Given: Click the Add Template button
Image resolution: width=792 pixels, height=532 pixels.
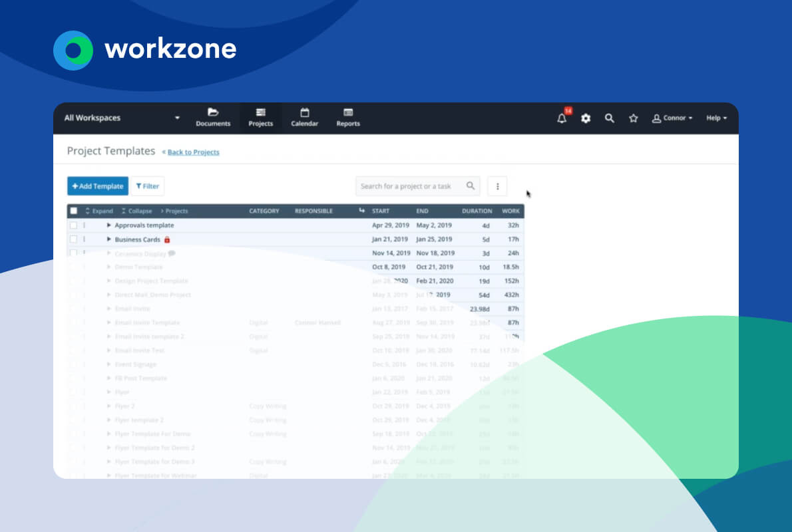Looking at the screenshot, I should coord(97,186).
